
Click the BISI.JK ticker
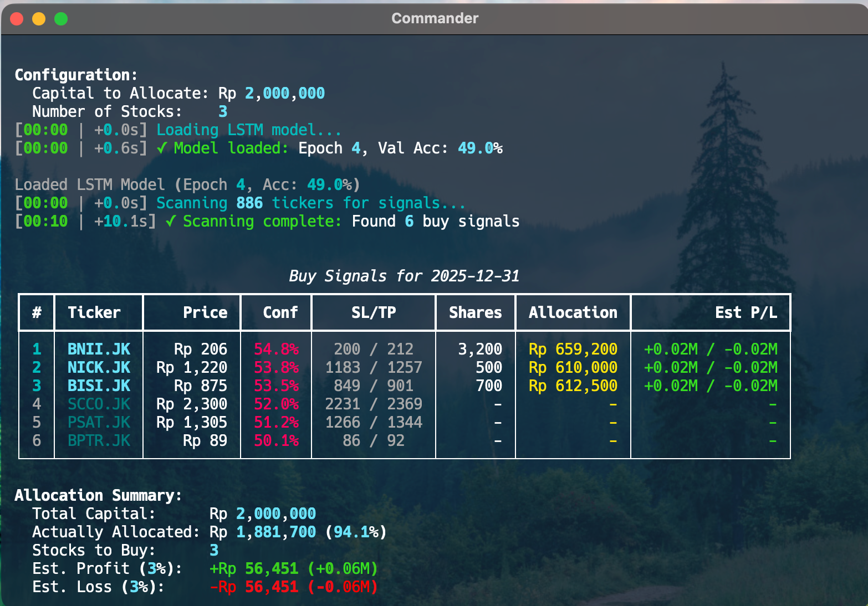coord(99,386)
